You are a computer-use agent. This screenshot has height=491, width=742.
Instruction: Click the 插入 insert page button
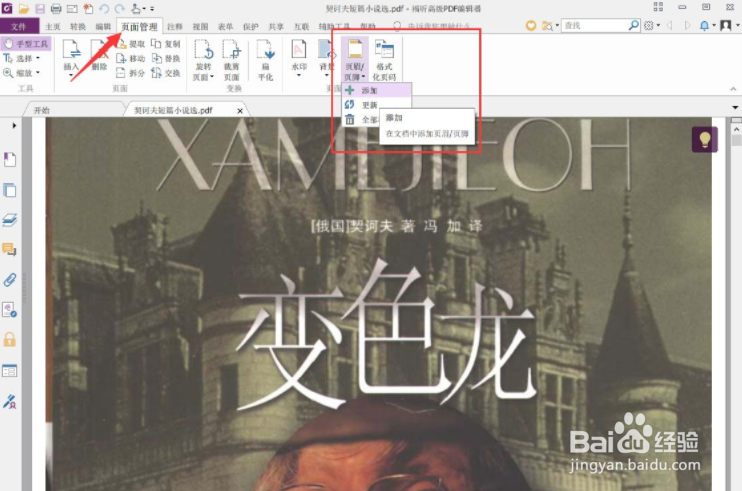[71, 59]
